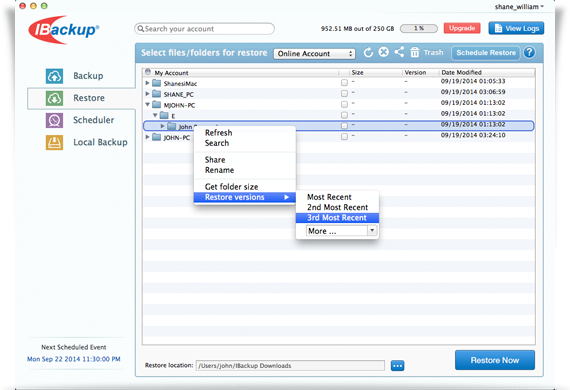The image size is (570, 390).
Task: Expand the highlighted John folder node
Action: (x=162, y=126)
